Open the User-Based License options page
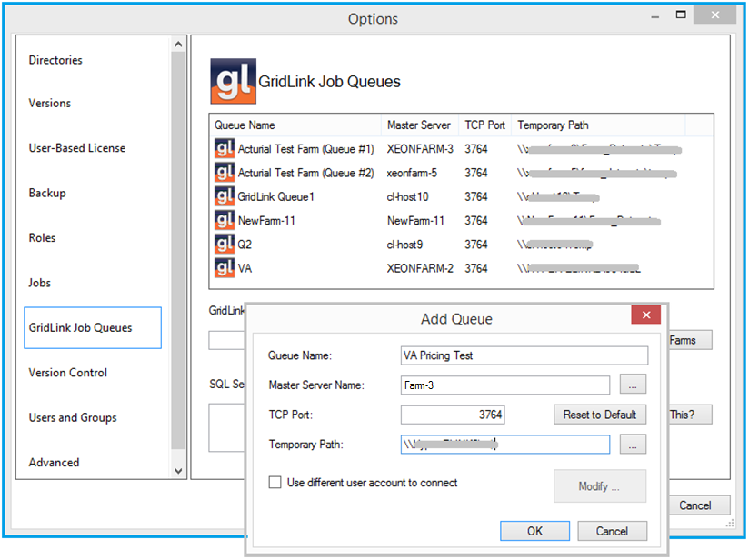The height and width of the screenshot is (560, 749). pyautogui.click(x=77, y=148)
